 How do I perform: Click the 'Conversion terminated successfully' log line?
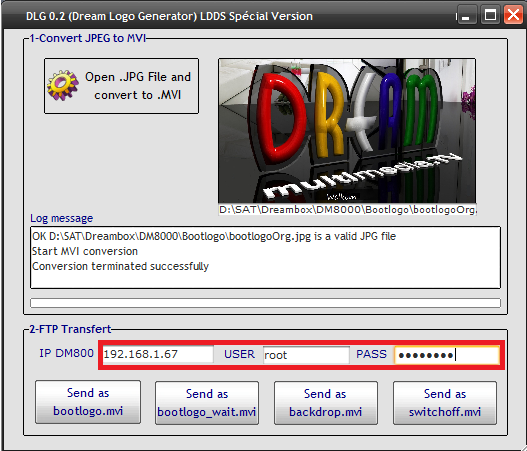tap(120, 266)
